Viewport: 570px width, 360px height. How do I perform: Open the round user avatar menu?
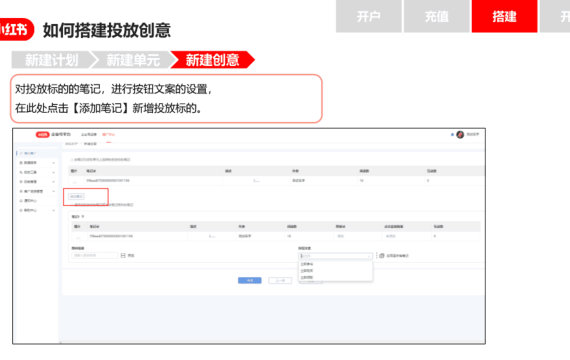pos(460,135)
